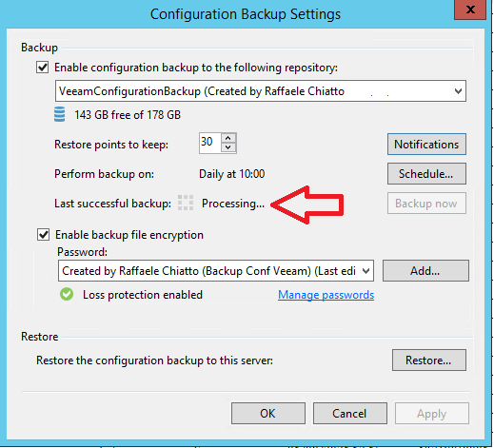494x448 pixels.
Task: Close the Configuration Backup Settings dialog
Action: click(x=470, y=10)
